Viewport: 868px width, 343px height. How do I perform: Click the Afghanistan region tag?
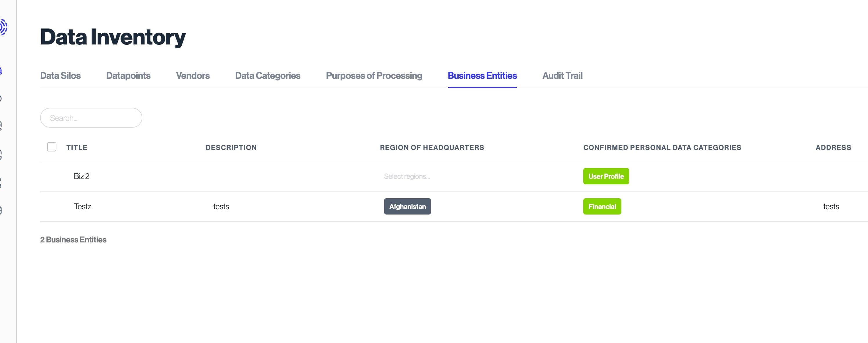tap(407, 206)
